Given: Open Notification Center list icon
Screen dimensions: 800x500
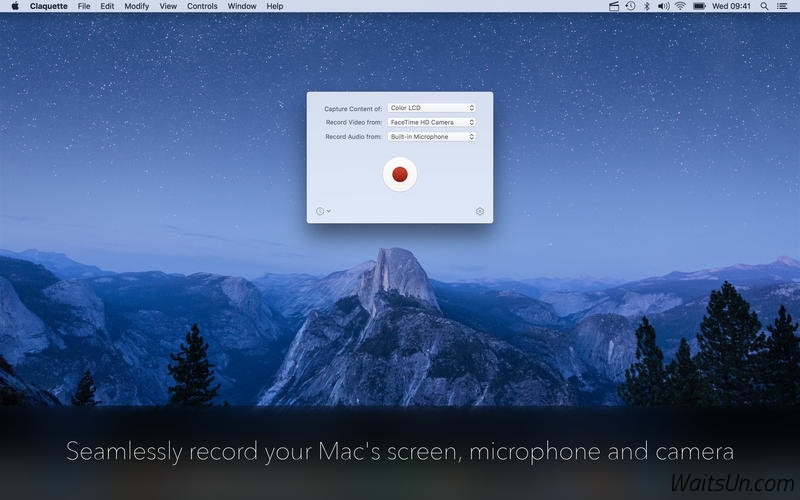Looking at the screenshot, I should (x=781, y=6).
